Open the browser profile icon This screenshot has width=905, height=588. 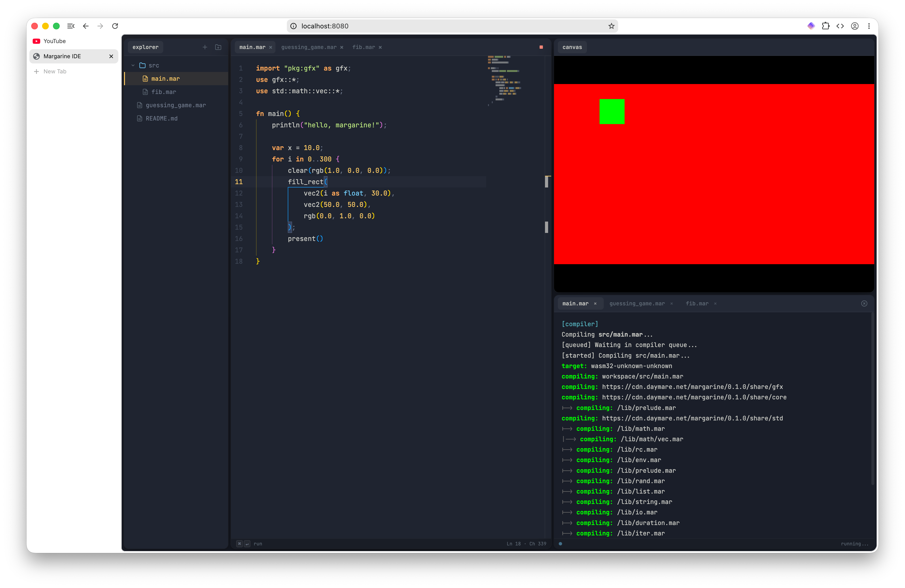(855, 26)
